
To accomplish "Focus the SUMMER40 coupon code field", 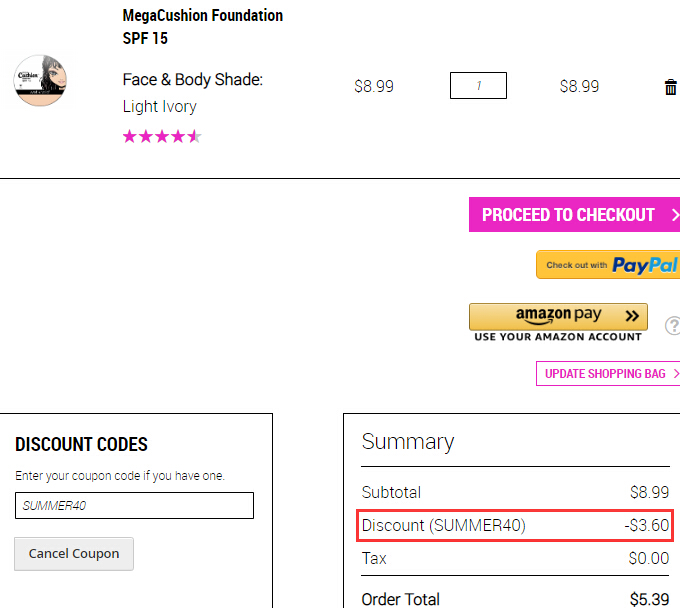I will (134, 505).
